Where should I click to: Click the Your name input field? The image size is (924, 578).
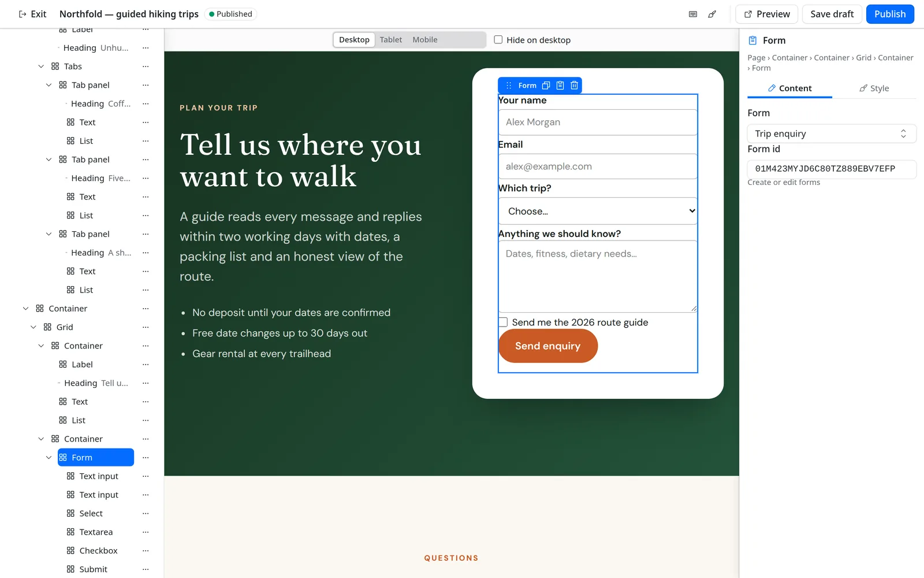pyautogui.click(x=598, y=122)
